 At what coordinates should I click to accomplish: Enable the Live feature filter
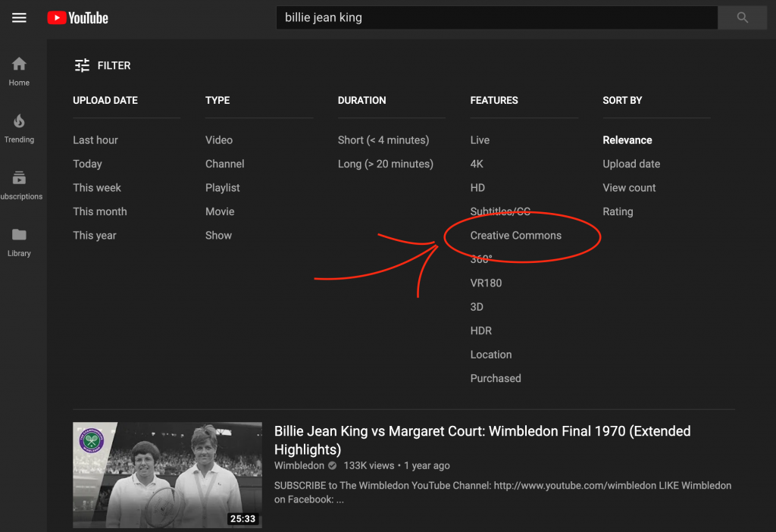(480, 140)
